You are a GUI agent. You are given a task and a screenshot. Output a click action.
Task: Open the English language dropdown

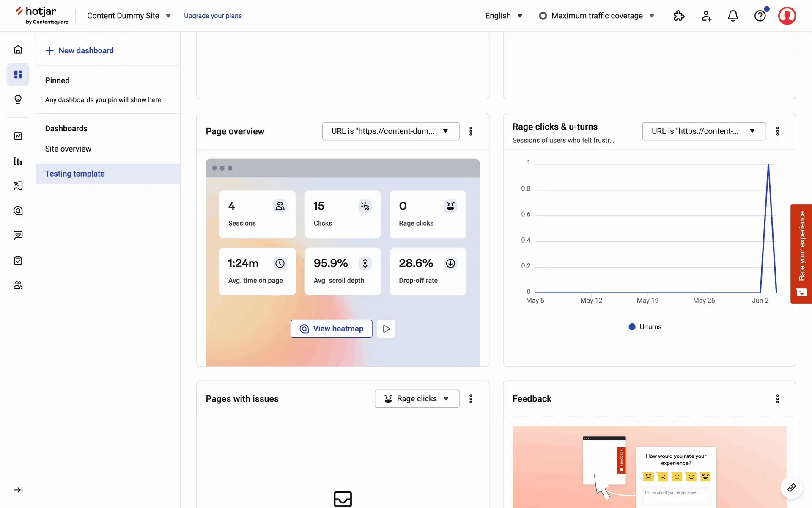coord(504,16)
